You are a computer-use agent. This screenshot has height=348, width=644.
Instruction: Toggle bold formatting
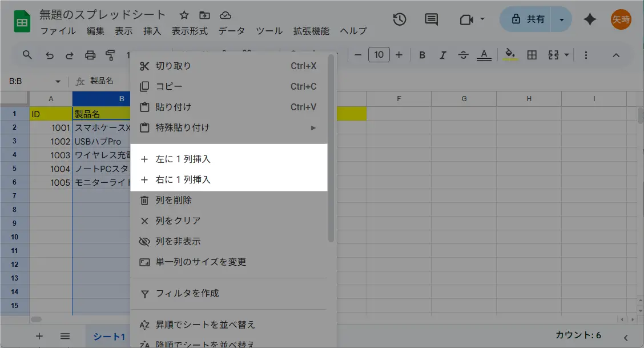[x=422, y=55]
